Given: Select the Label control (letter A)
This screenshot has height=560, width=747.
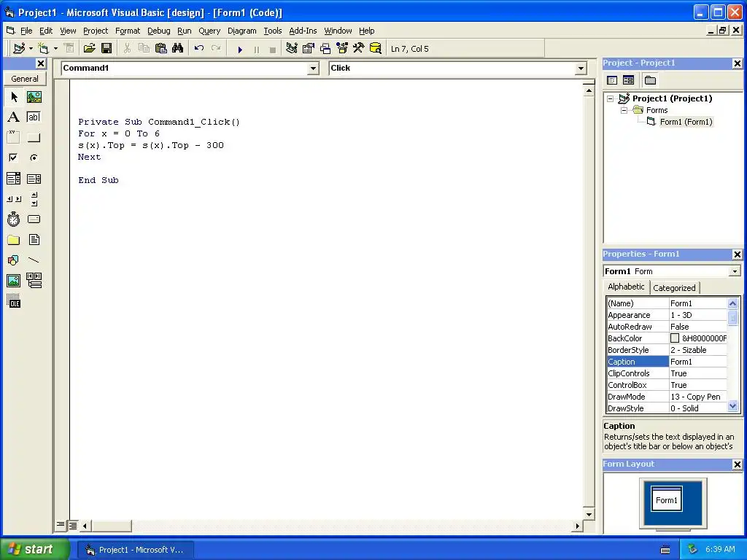Looking at the screenshot, I should (14, 117).
